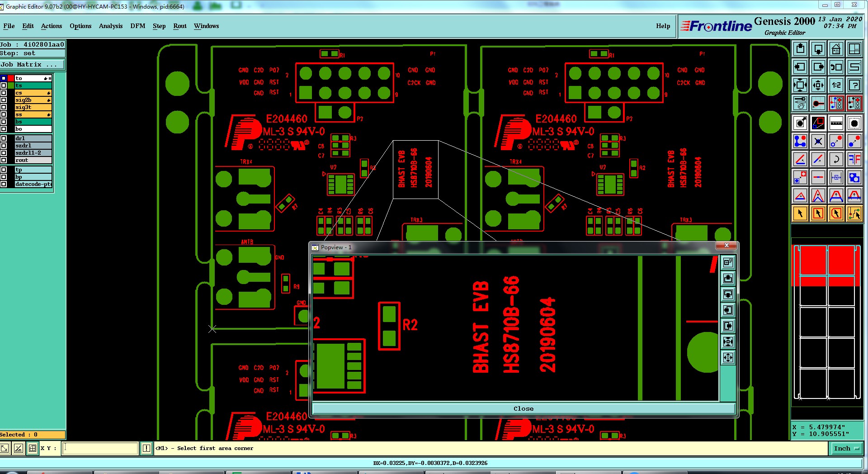This screenshot has width=868, height=474.
Task: Toggle the checkbox for layer sig3t
Action: point(4,107)
